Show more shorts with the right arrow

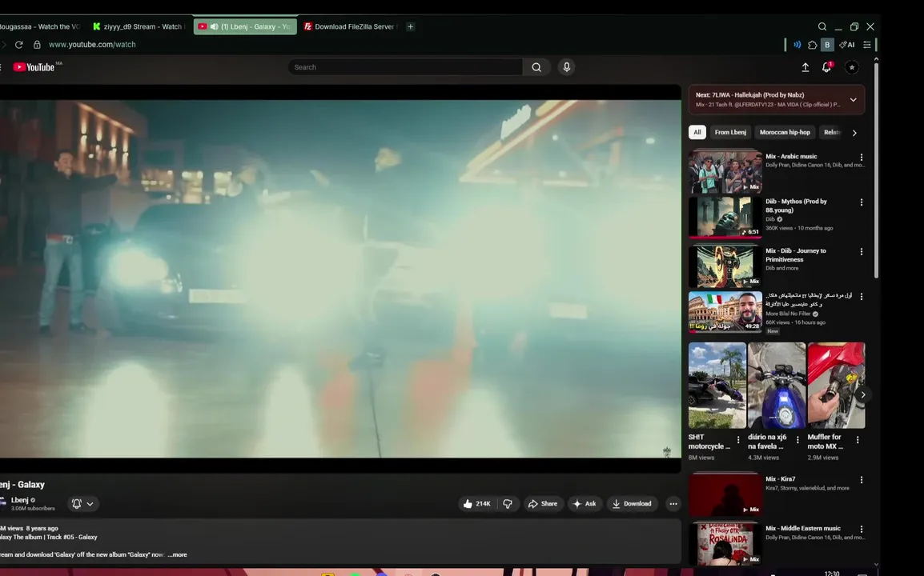862,394
